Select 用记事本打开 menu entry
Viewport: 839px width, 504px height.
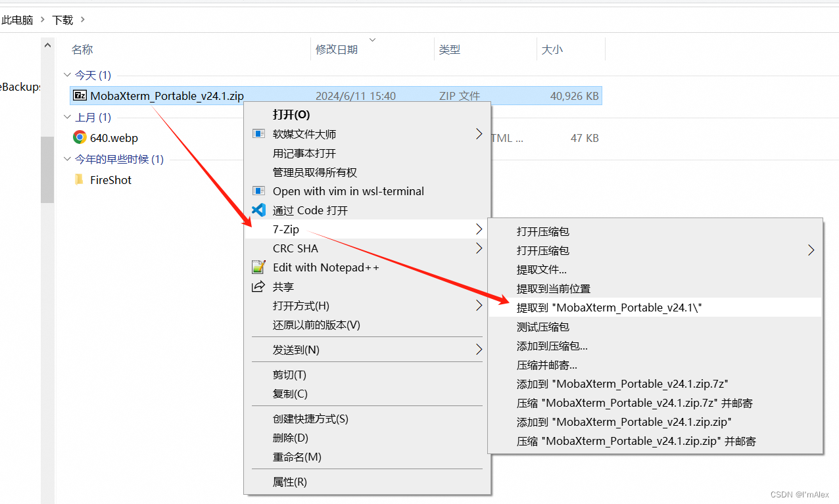coord(304,153)
